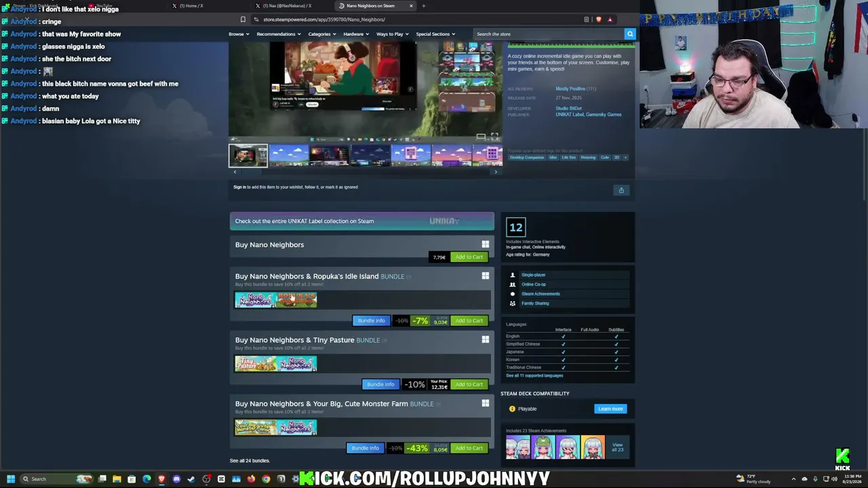Click Learn more for Steam Deck compatibility
The width and height of the screenshot is (868, 488).
coord(610,409)
